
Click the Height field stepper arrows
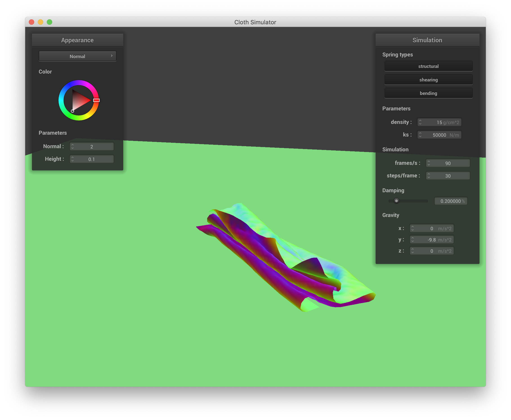tap(73, 159)
